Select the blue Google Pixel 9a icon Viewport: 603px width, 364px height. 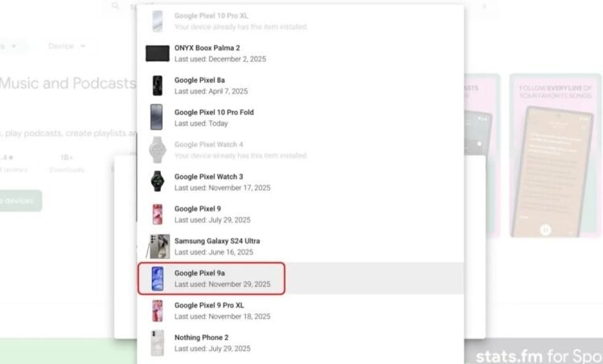point(158,279)
